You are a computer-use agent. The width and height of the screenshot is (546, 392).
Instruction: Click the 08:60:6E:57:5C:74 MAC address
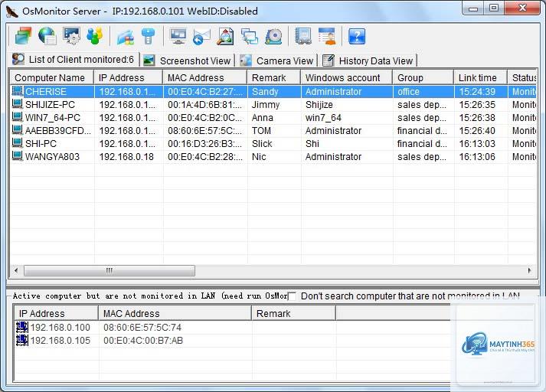point(142,327)
